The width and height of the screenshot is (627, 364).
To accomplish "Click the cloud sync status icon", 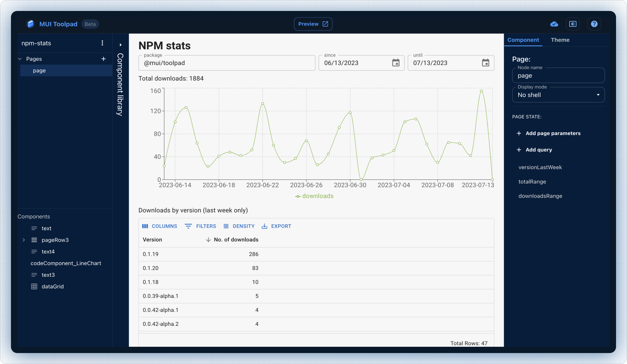I will [x=554, y=24].
